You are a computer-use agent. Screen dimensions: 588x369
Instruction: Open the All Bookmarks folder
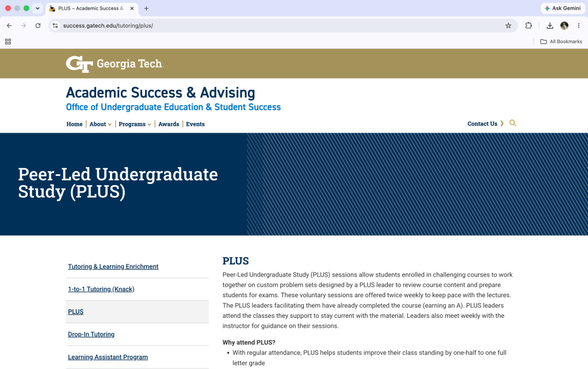pyautogui.click(x=561, y=41)
